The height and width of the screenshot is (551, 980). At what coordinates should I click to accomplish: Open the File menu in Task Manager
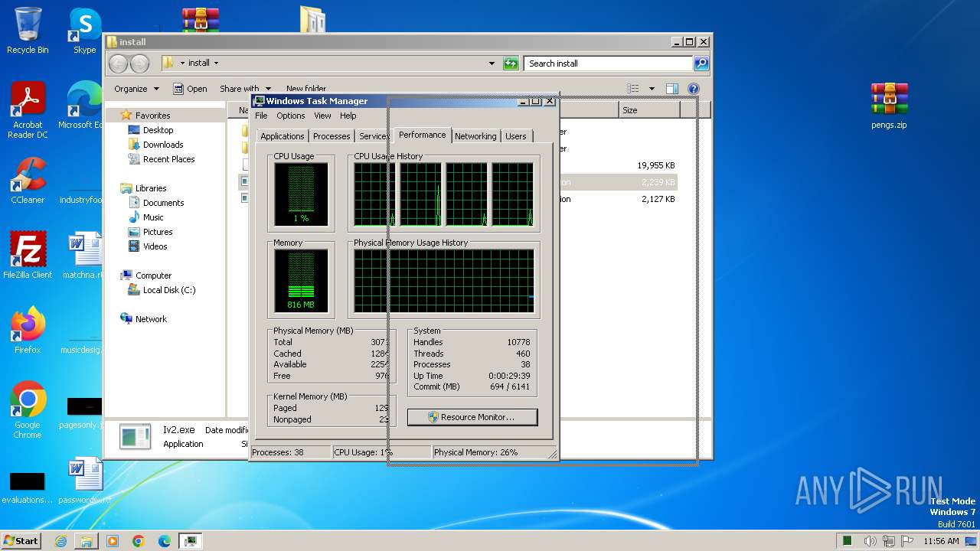point(261,116)
